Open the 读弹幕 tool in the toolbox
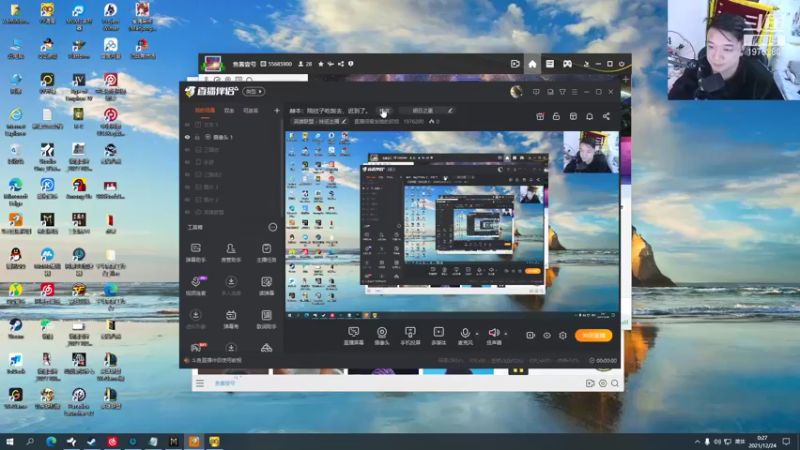Screen dimensions: 800x450 coord(266,286)
